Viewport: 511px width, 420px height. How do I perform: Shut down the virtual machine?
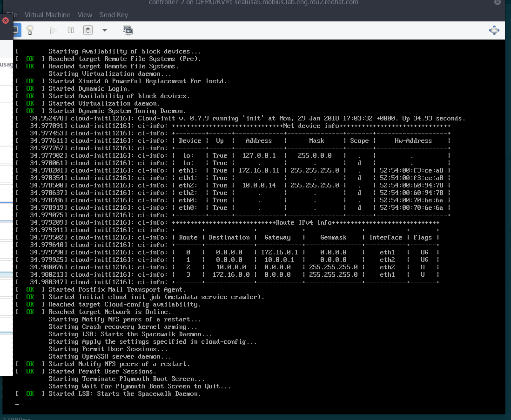[88, 30]
